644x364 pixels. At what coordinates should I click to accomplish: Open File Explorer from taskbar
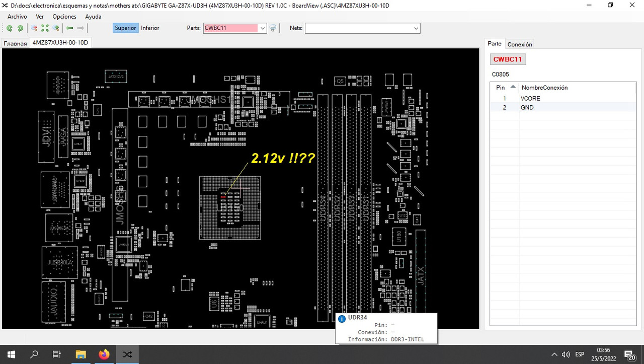click(x=81, y=354)
